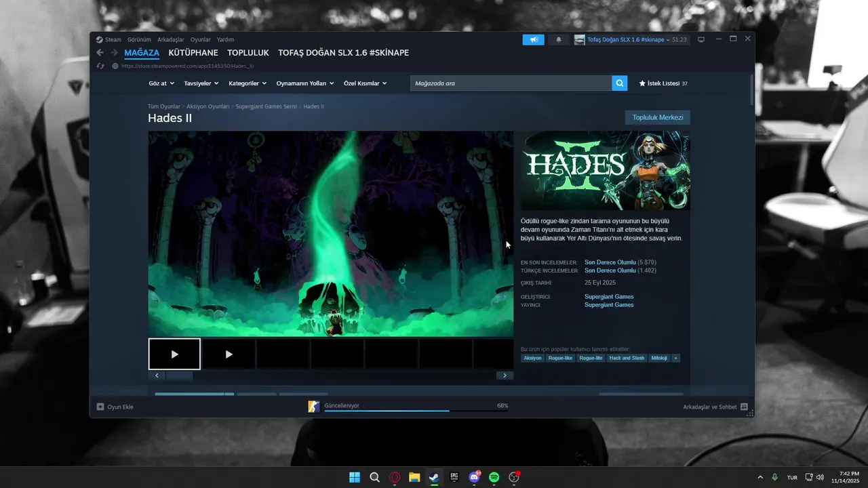The width and height of the screenshot is (868, 488).
Task: Play the second trailer thumbnail
Action: (229, 354)
